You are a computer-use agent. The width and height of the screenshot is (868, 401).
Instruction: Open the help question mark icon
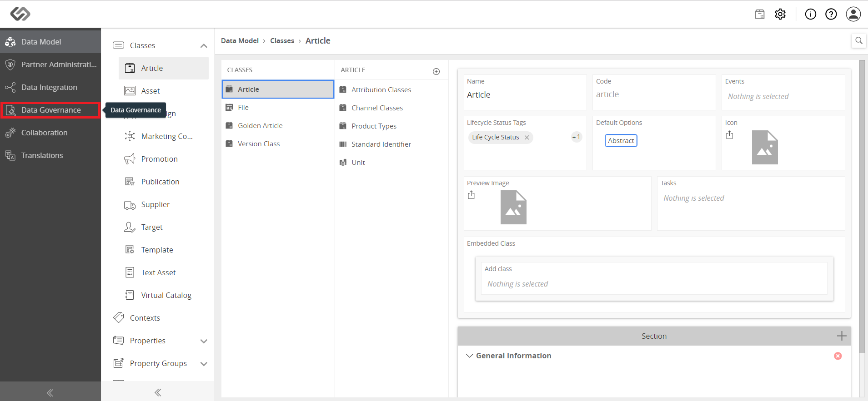tap(831, 14)
